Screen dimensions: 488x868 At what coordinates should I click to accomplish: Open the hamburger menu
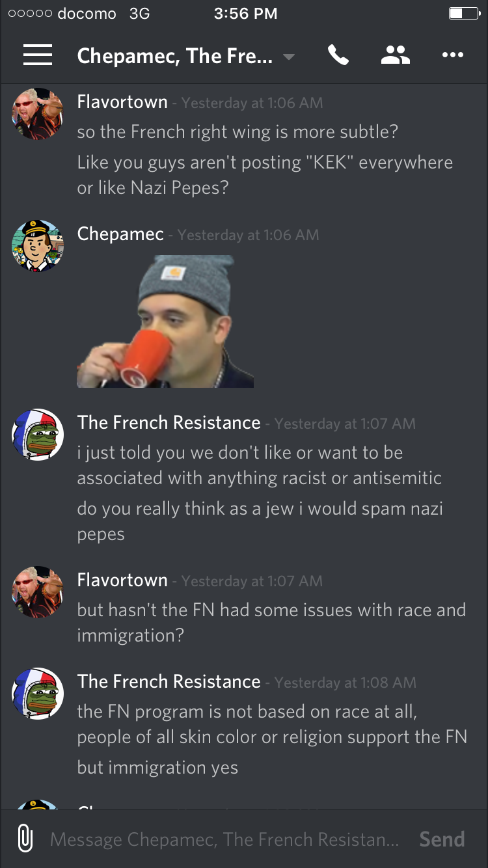click(x=38, y=55)
